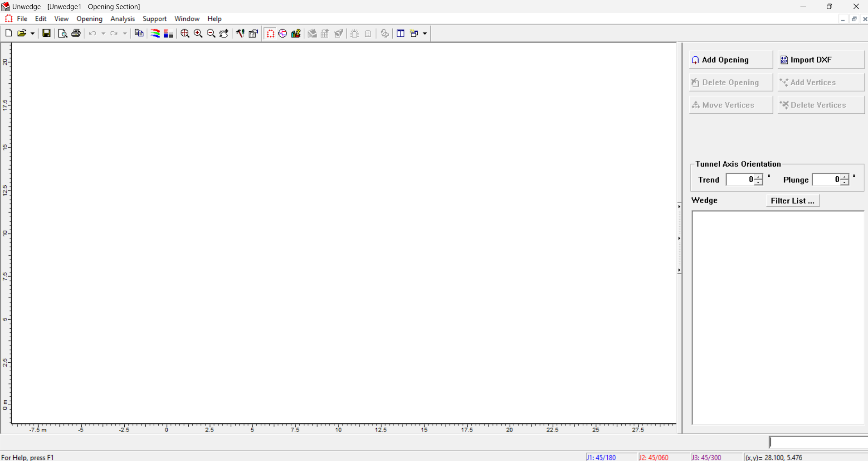
Task: Open the colored lines display options icon
Action: pos(155,33)
